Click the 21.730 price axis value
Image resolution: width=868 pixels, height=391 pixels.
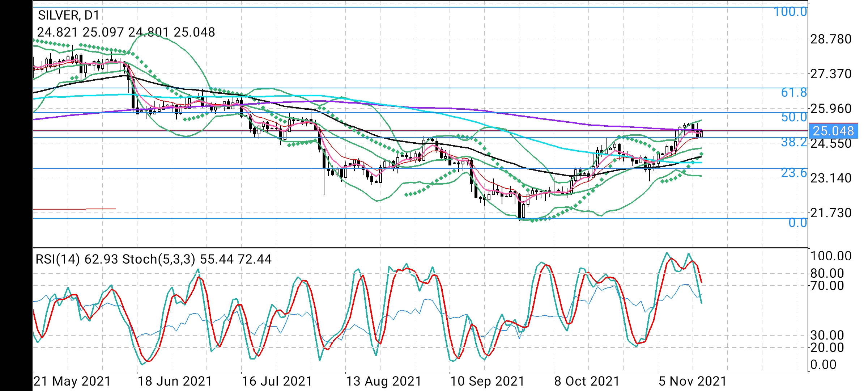tap(831, 213)
